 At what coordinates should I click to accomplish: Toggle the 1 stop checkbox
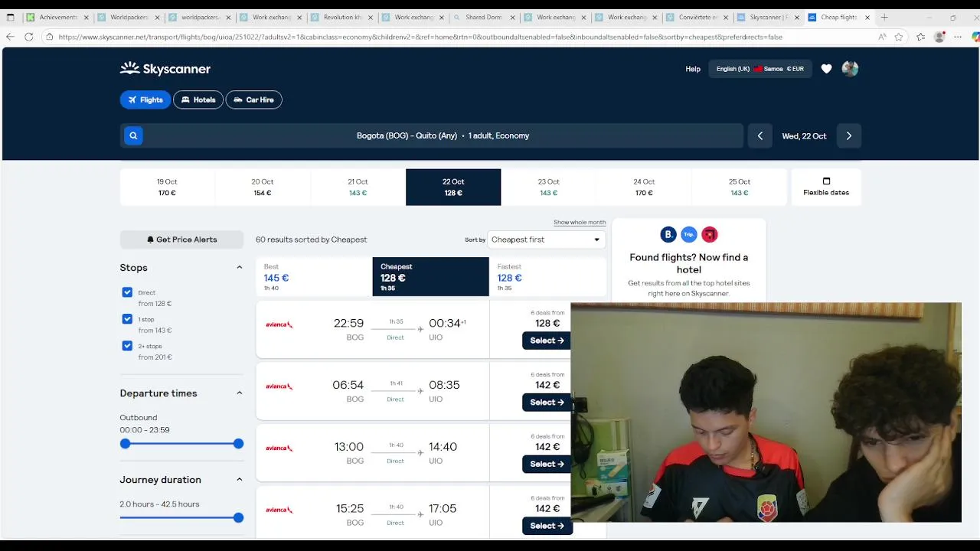point(127,319)
